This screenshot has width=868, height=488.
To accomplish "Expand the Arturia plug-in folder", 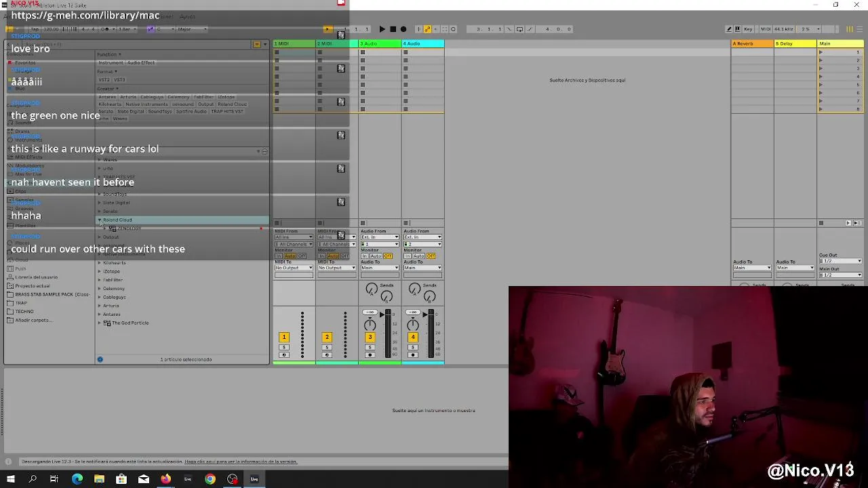I will point(100,306).
